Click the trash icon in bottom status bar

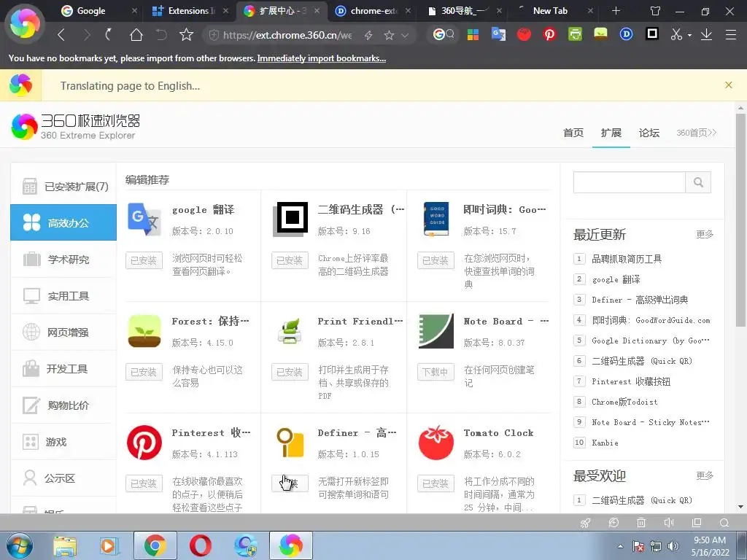pyautogui.click(x=641, y=522)
